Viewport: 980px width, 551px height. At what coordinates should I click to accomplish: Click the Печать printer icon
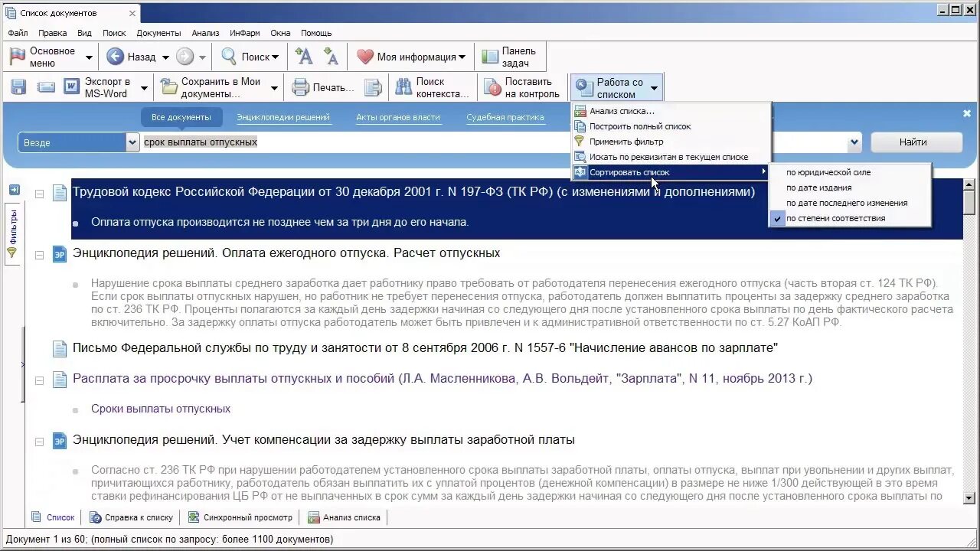(300, 87)
